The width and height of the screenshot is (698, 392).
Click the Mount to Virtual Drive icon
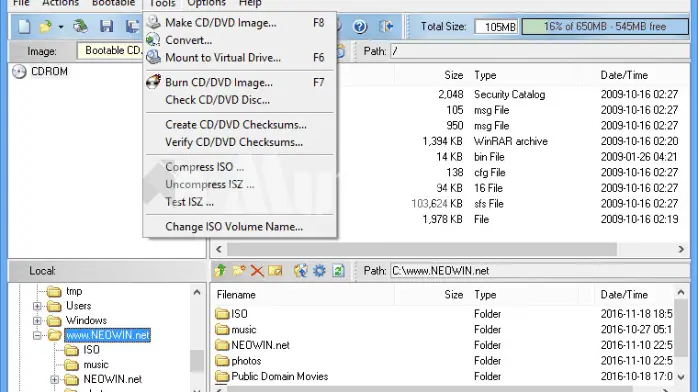(154, 57)
